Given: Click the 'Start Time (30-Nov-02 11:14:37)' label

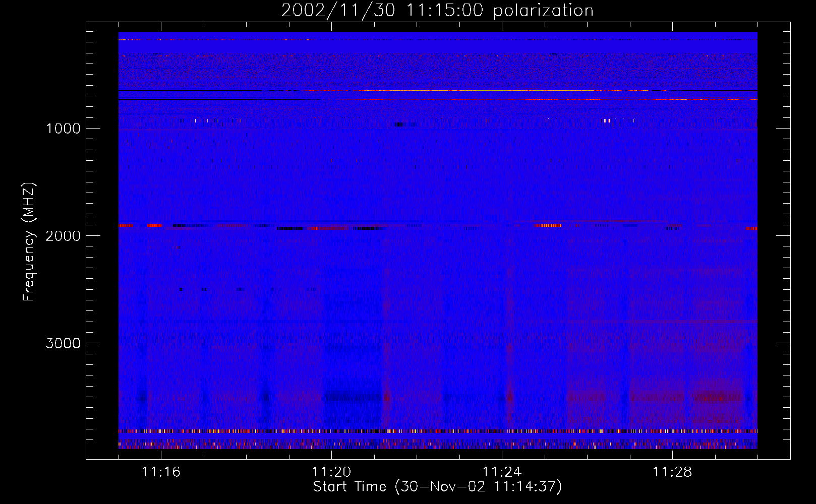Looking at the screenshot, I should coord(437,487).
